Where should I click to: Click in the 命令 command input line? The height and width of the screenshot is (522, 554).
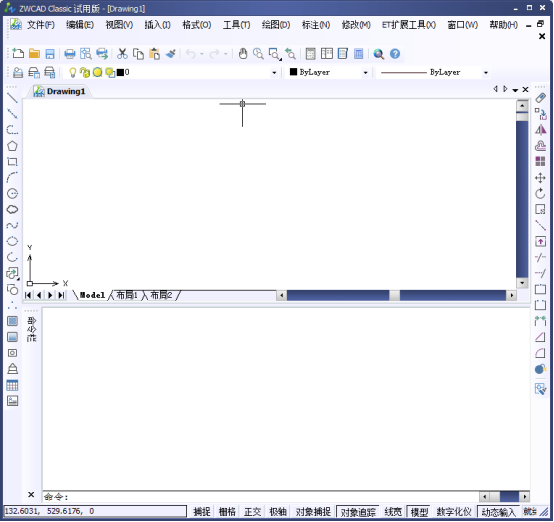(261, 497)
